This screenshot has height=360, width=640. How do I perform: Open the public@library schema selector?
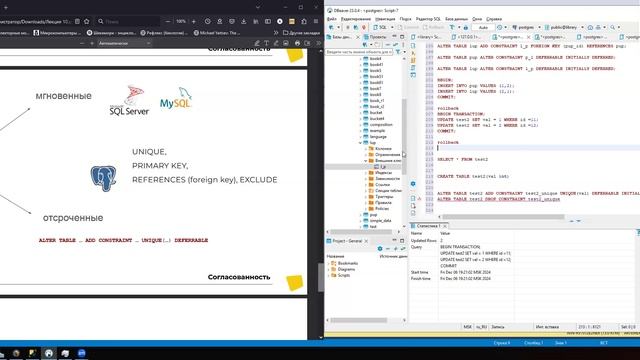564,27
